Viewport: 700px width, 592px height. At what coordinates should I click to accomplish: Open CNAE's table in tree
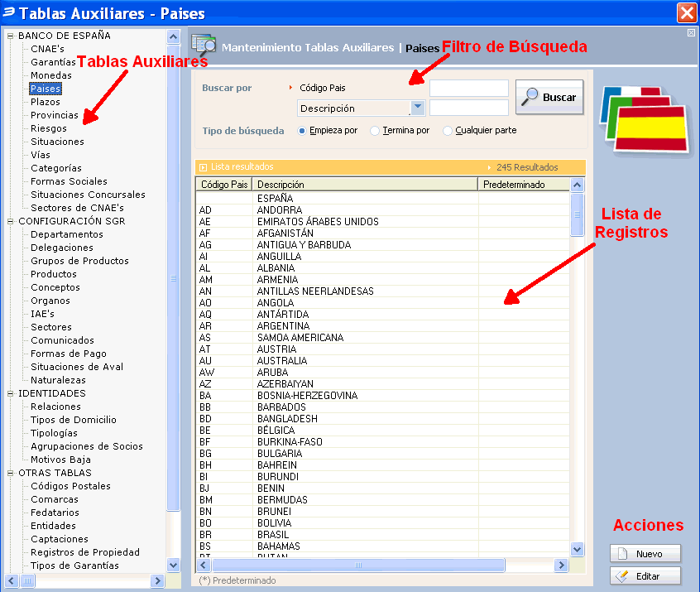[x=47, y=49]
